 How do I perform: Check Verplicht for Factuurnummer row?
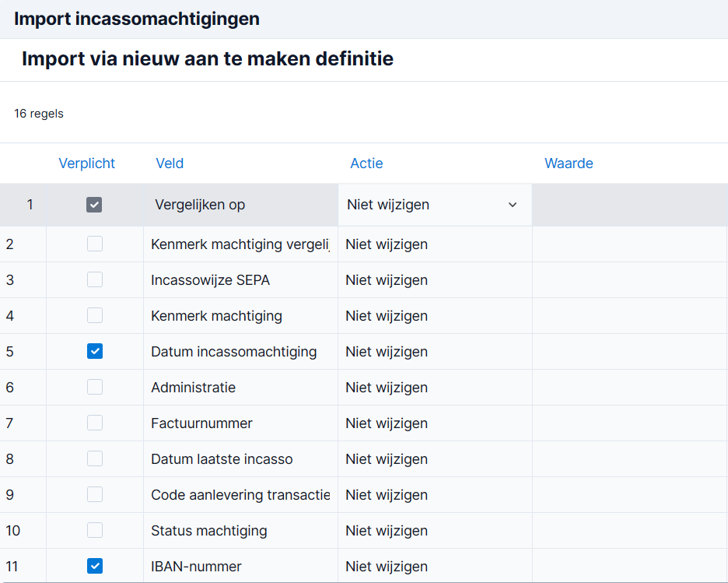click(95, 423)
